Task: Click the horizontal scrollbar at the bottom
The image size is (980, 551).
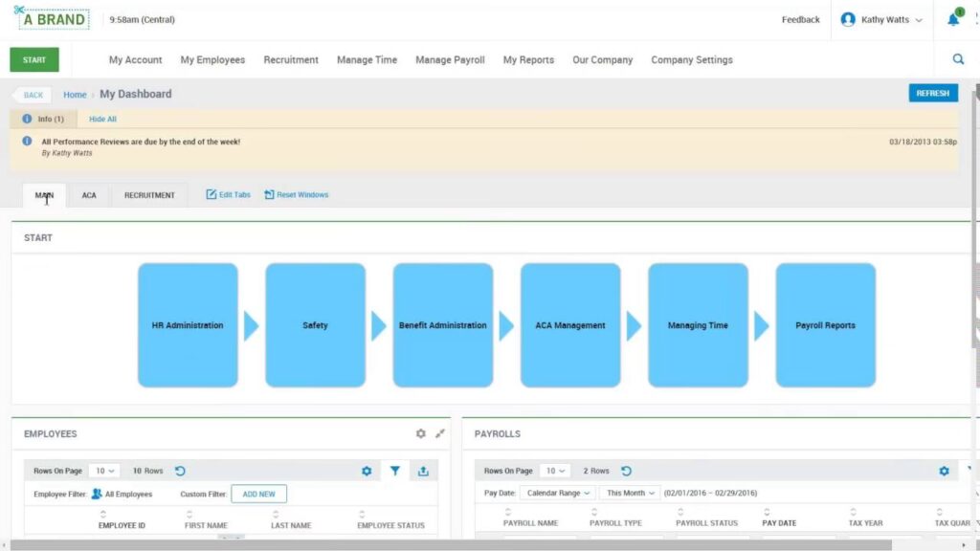Action: click(x=479, y=545)
